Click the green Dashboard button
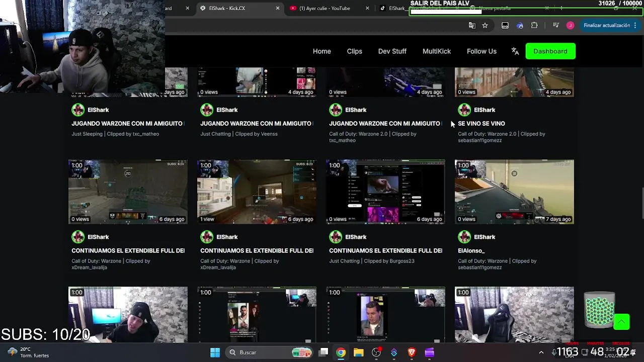The width and height of the screenshot is (644, 362). point(550,51)
